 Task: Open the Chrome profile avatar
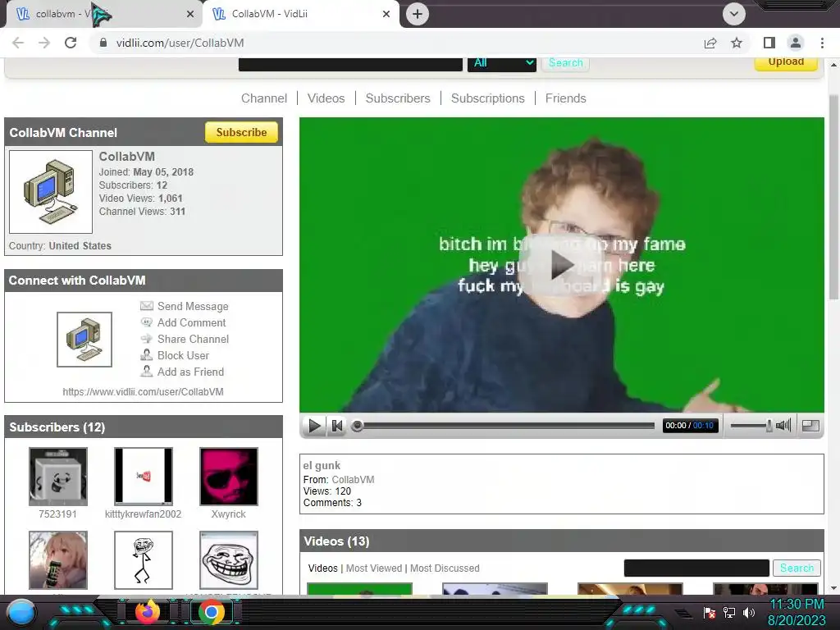coord(796,43)
